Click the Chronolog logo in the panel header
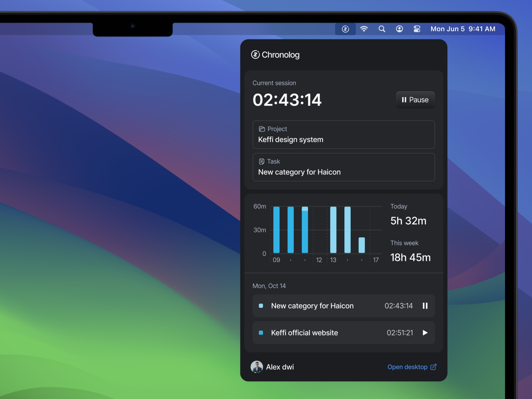532x399 pixels. click(x=256, y=55)
